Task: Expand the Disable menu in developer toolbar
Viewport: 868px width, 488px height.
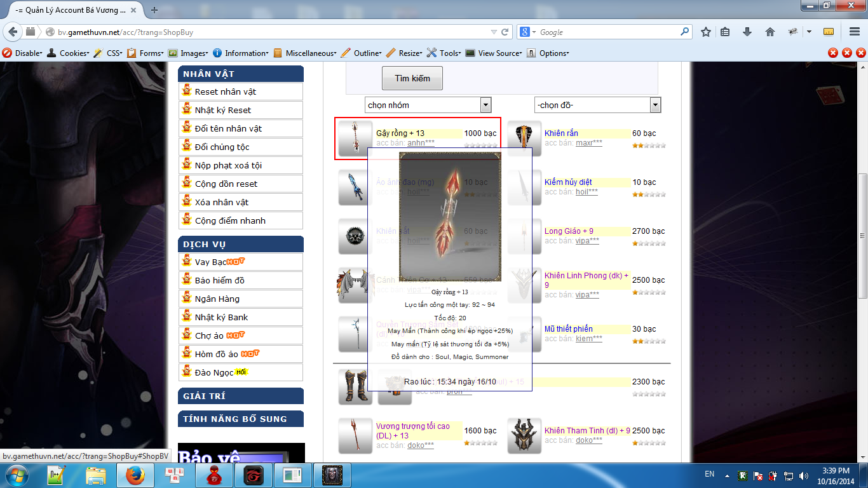Action: click(x=23, y=53)
